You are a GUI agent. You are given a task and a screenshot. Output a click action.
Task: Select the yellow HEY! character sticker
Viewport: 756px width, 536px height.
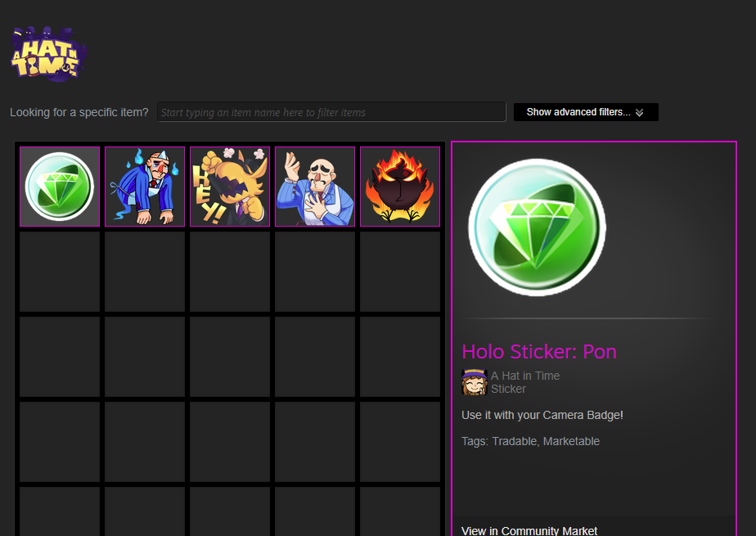230,187
